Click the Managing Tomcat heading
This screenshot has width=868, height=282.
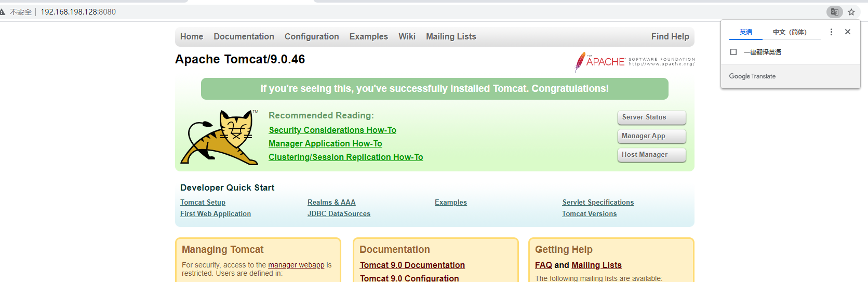(223, 250)
